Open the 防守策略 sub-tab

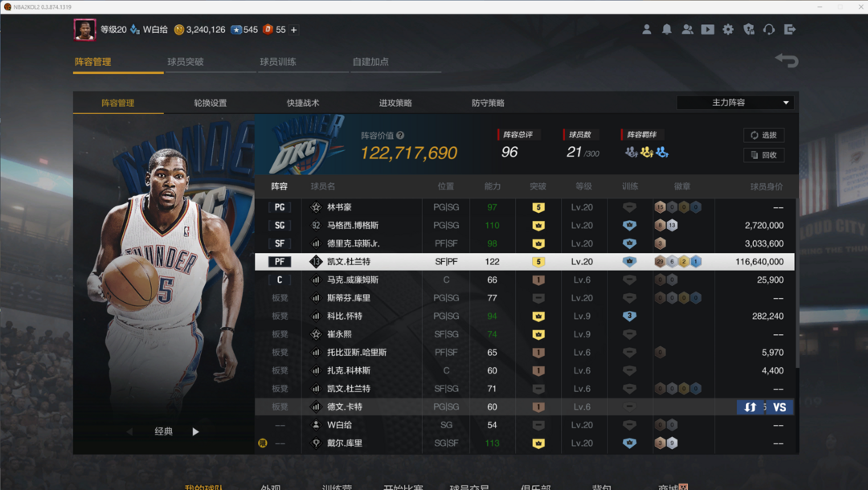[x=488, y=103]
